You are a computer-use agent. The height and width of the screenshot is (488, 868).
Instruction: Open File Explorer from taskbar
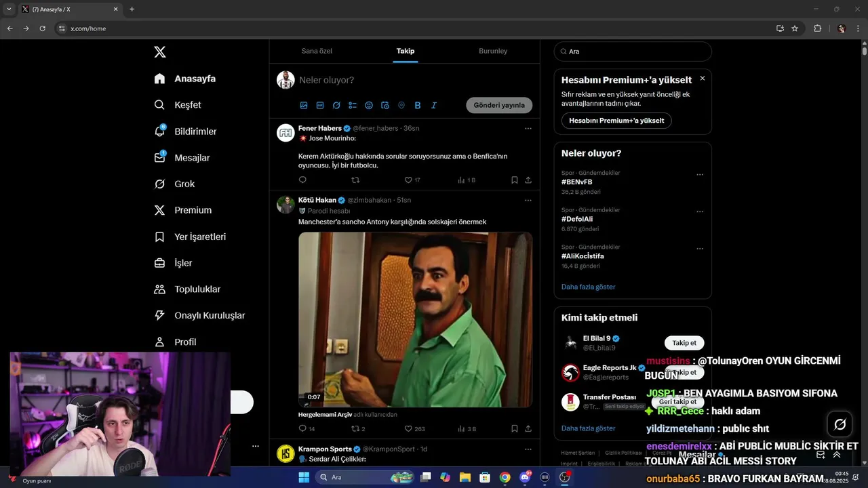pos(465,477)
